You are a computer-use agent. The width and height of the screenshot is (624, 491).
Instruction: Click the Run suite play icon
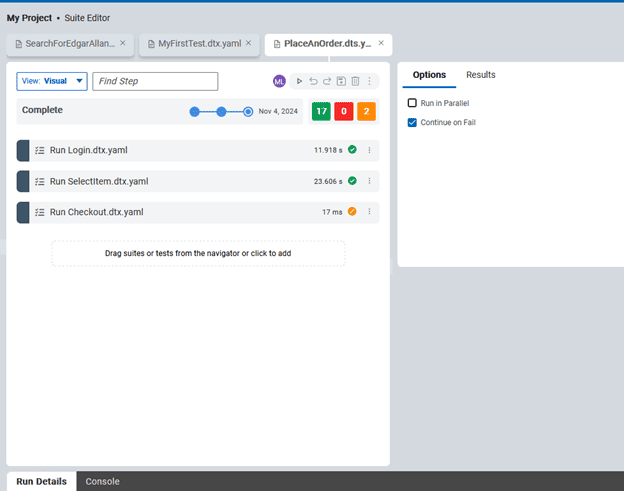click(x=299, y=81)
